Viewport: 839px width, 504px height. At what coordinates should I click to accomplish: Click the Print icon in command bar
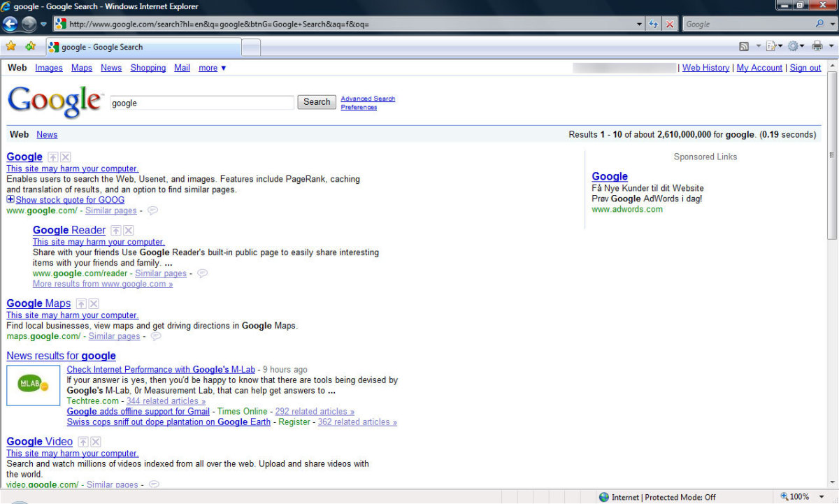(817, 46)
